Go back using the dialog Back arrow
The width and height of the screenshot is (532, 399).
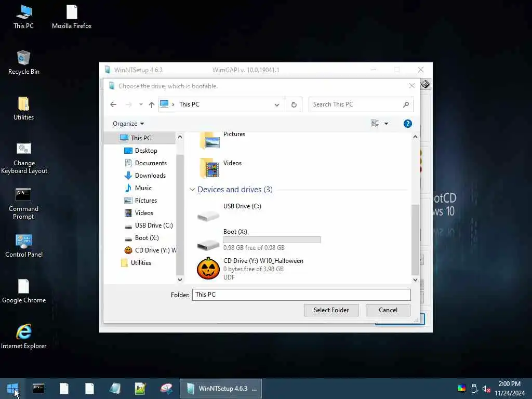click(113, 104)
